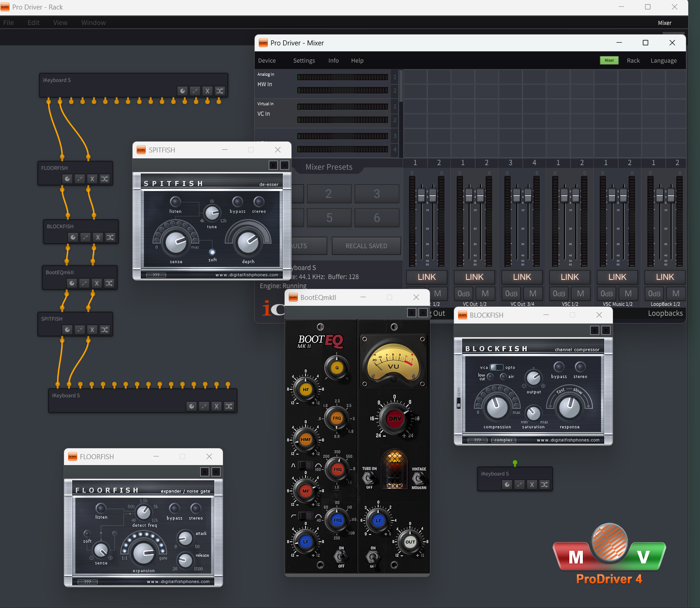Toggle the SPITFISH listen button
This screenshot has width=700, height=608.
[175, 201]
